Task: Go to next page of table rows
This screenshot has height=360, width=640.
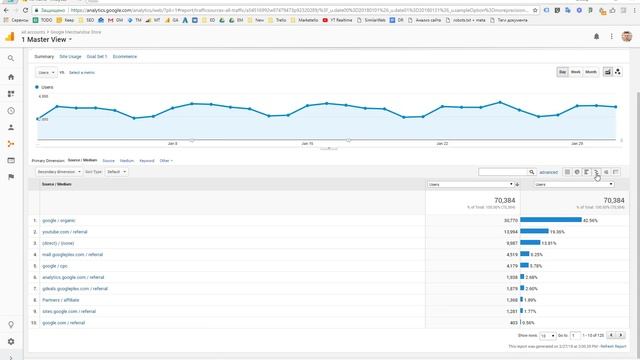Action: coord(621,335)
